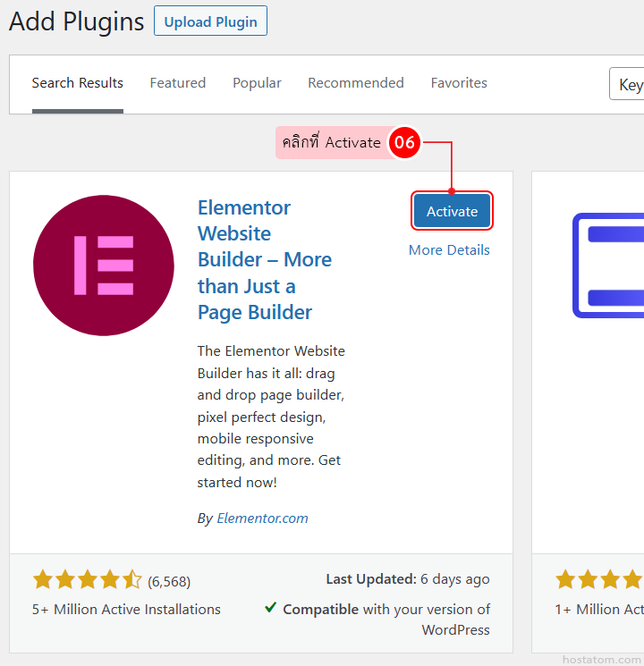Click the partially visible blue plugin icon
This screenshot has height=666, width=644.
(608, 266)
